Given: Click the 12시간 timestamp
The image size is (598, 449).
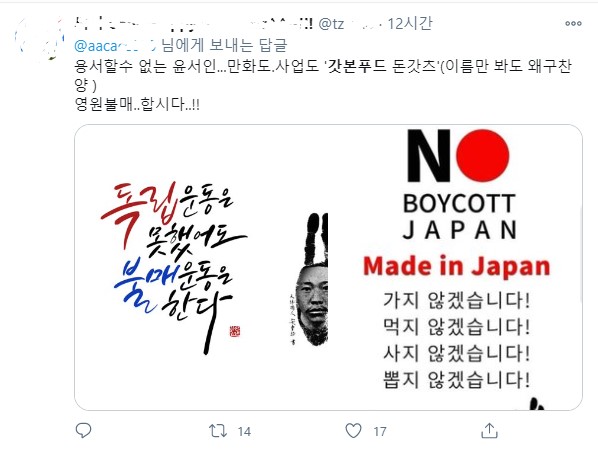Looking at the screenshot, I should [410, 24].
